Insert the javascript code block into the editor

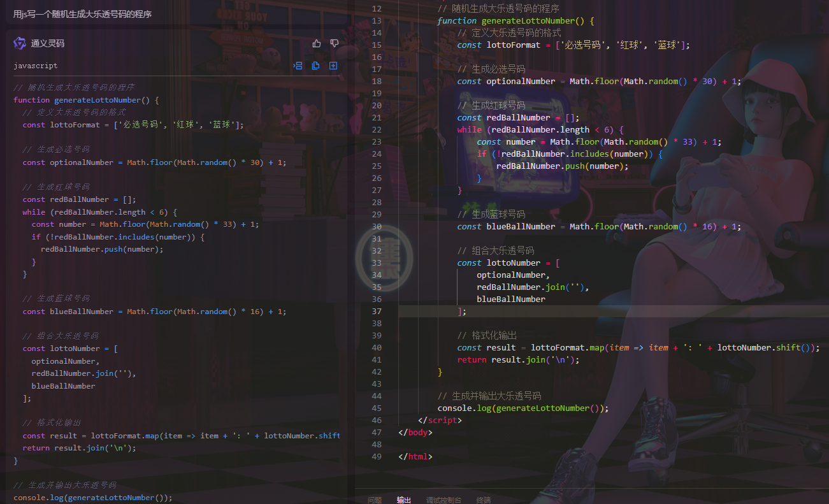point(298,66)
